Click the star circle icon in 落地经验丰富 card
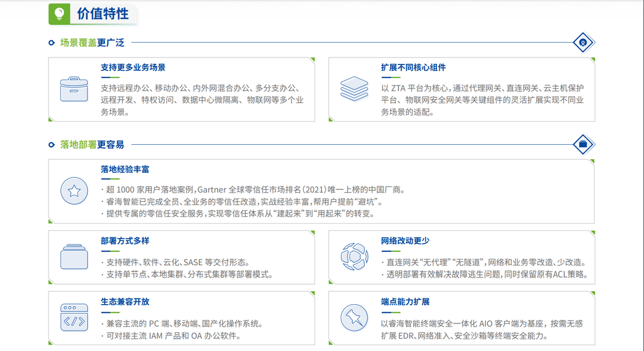Viewport: 644px width, 351px height. click(x=74, y=191)
